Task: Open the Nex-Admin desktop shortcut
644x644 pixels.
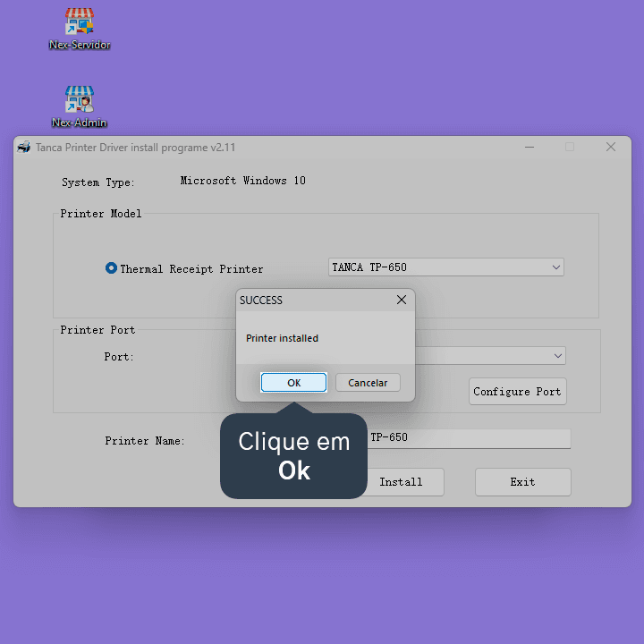Action: coord(80,106)
